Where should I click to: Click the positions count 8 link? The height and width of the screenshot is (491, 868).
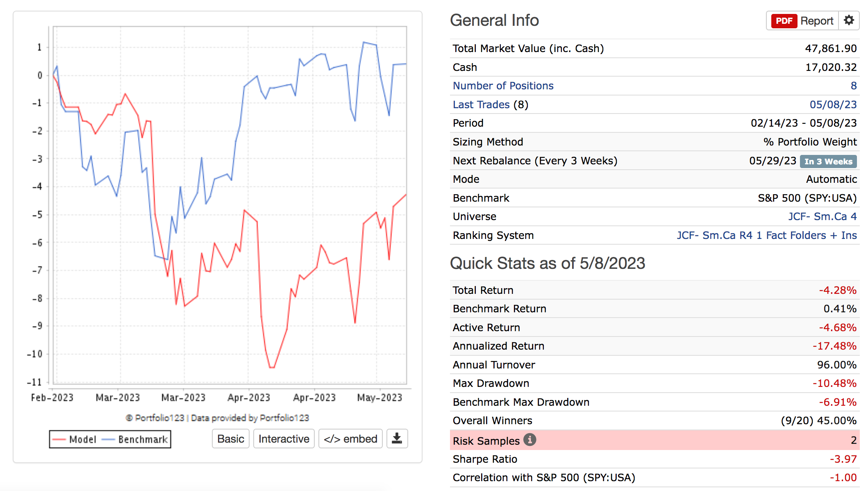click(853, 86)
